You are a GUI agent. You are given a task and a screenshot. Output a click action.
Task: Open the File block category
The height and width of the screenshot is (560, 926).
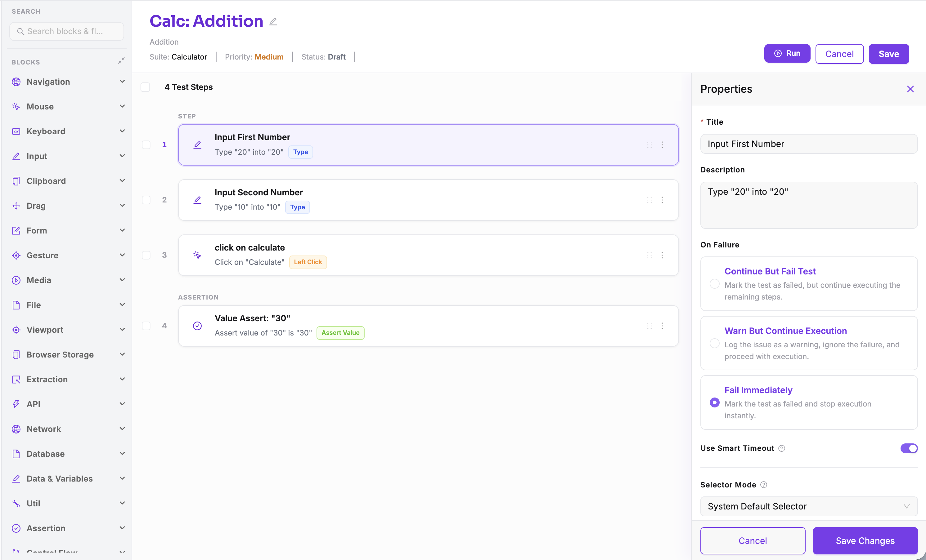tap(68, 305)
